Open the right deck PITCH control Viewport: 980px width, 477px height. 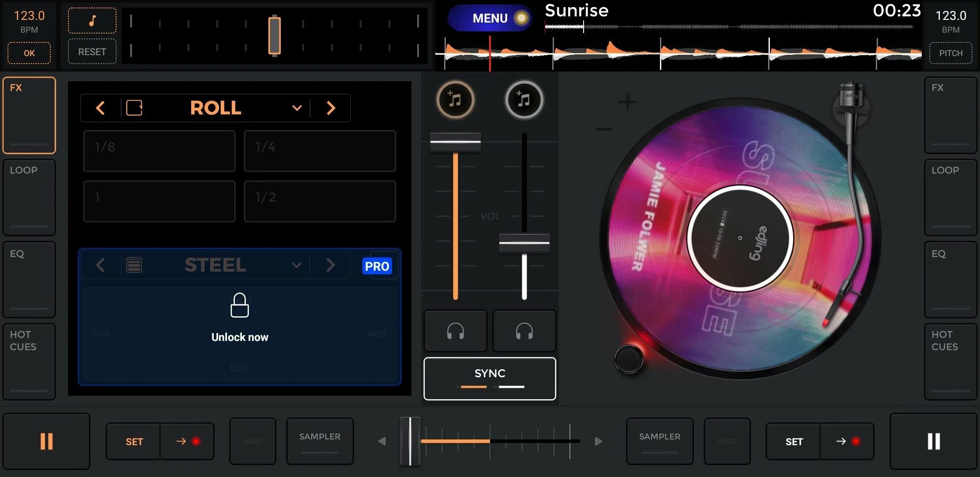coord(950,53)
